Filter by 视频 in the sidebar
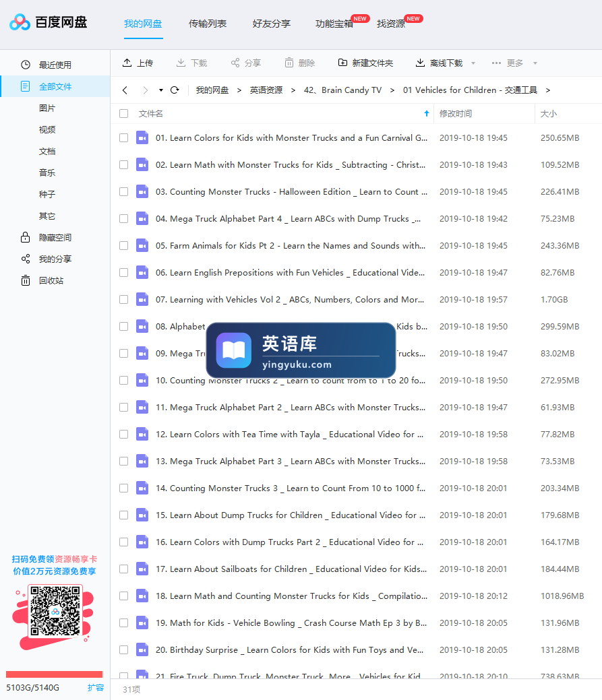 pos(47,129)
